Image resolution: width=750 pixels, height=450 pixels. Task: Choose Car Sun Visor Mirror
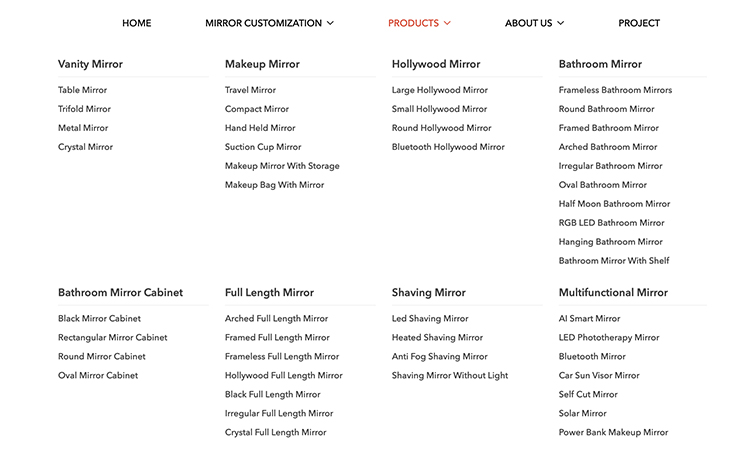click(599, 376)
